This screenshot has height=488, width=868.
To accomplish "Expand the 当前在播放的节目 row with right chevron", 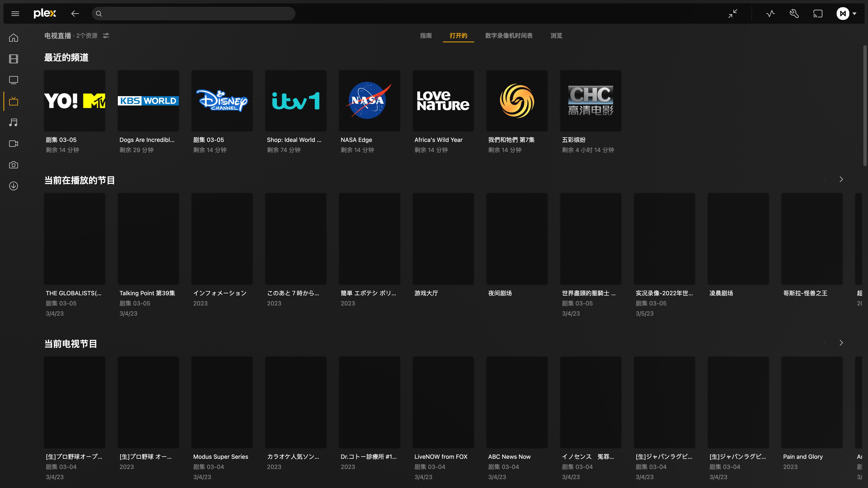I will pyautogui.click(x=841, y=180).
